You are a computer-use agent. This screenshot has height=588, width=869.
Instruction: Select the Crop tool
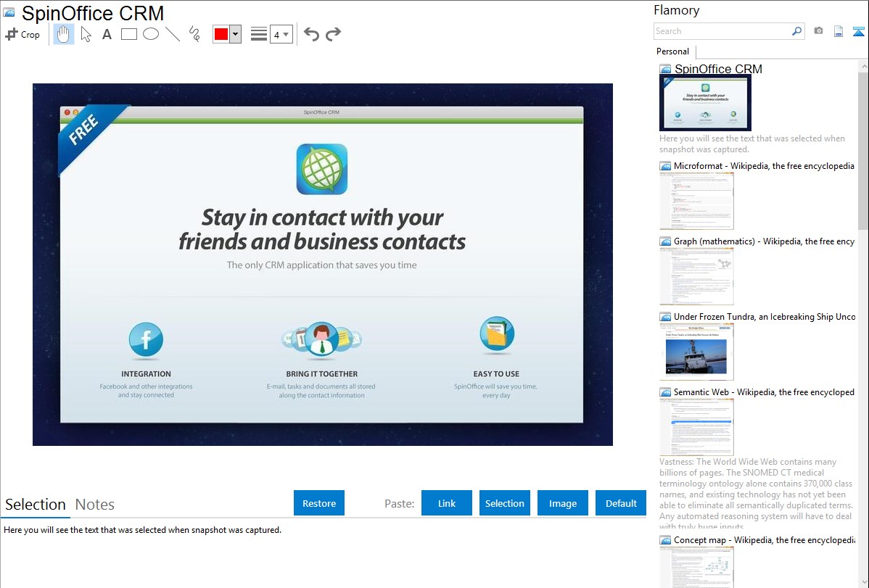coord(22,34)
